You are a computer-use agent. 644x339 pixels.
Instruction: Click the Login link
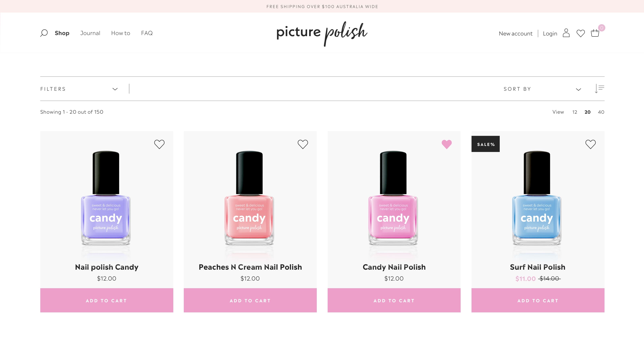[550, 33]
